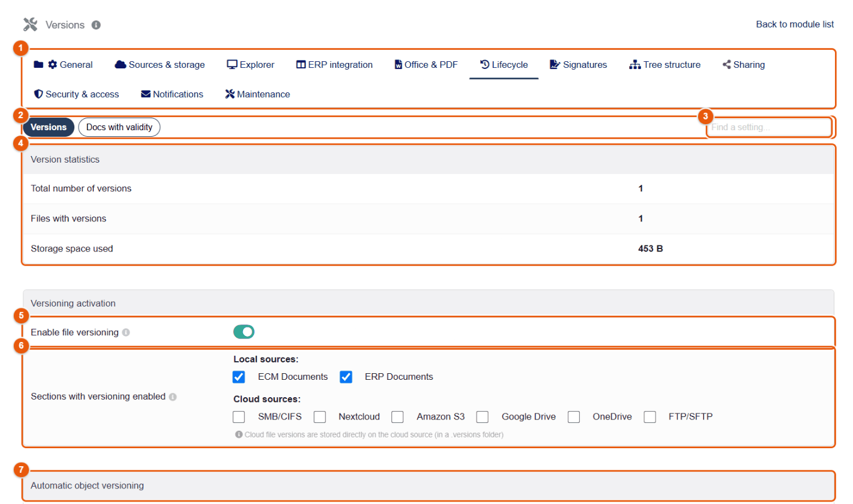This screenshot has height=504, width=853.
Task: Open the ERP integration tab label
Action: [x=340, y=65]
